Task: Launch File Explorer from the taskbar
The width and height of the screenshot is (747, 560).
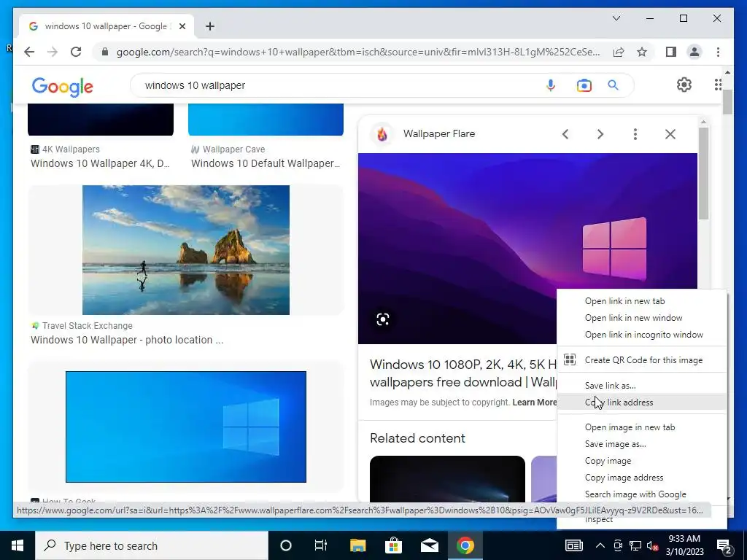Action: (x=357, y=545)
